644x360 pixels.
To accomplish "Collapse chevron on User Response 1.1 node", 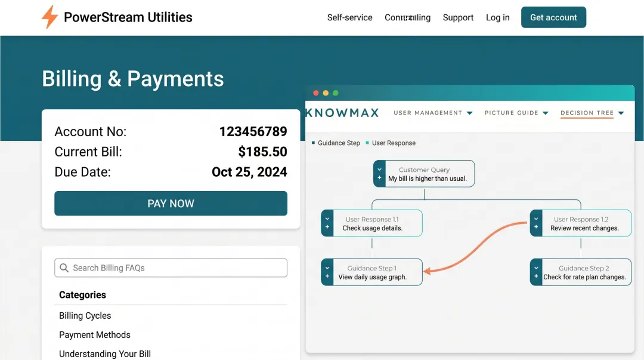I will pyautogui.click(x=327, y=219).
